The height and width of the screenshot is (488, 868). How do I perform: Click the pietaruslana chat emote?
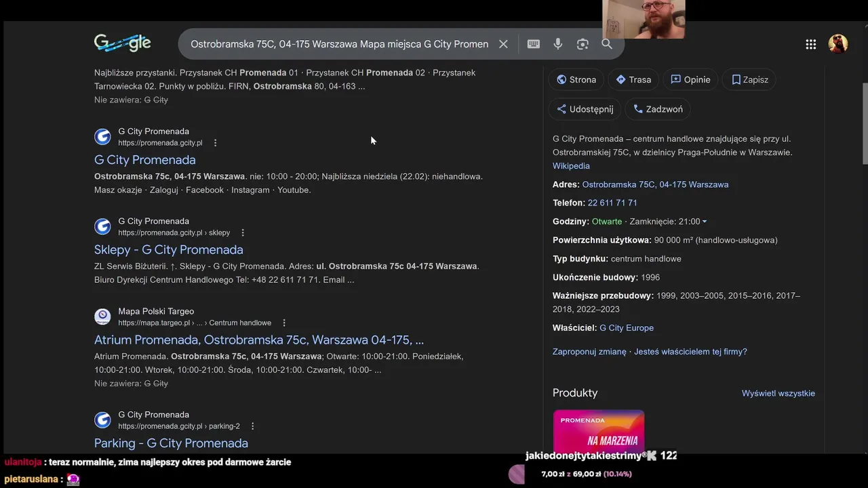click(x=73, y=479)
